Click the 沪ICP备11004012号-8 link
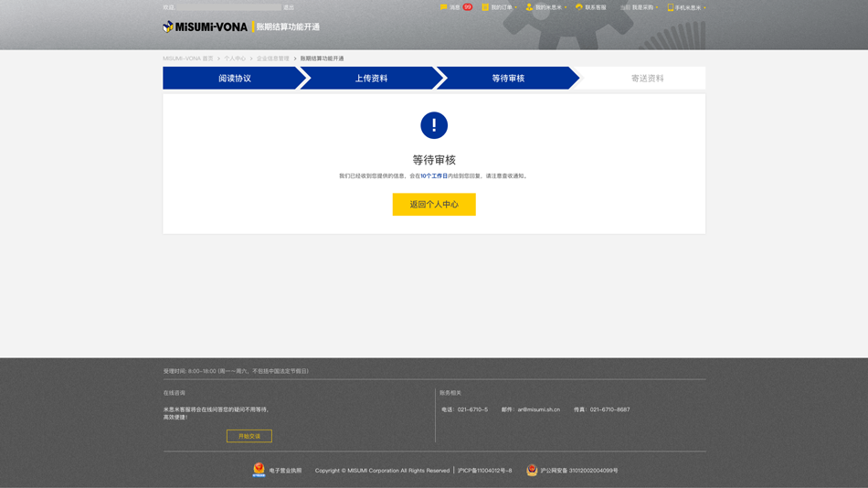 [x=485, y=471]
